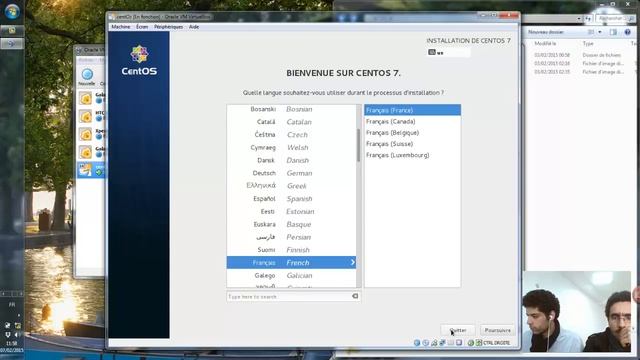Open the VirtualBox taskbar button
This screenshot has height=360, width=640.
12,43
